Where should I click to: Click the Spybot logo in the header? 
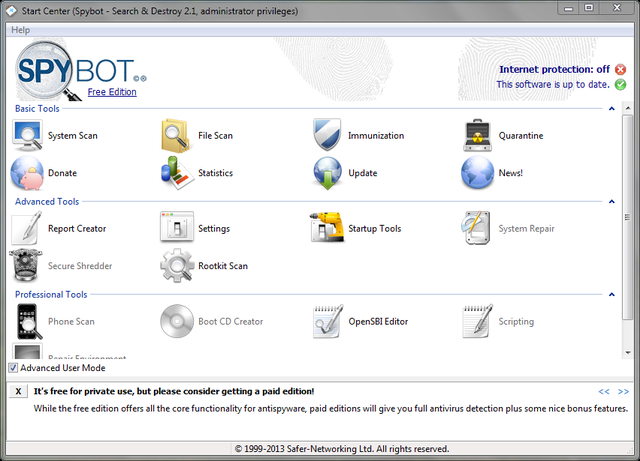[80, 70]
